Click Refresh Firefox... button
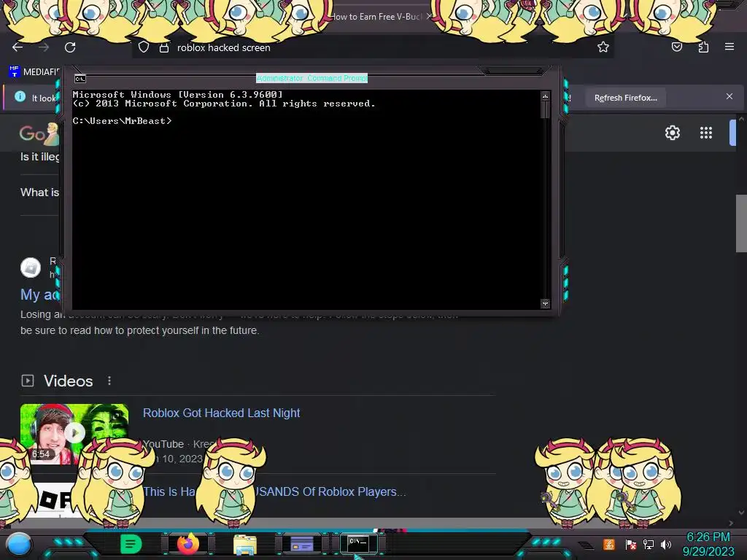Screen dimensions: 747x560 pos(625,98)
